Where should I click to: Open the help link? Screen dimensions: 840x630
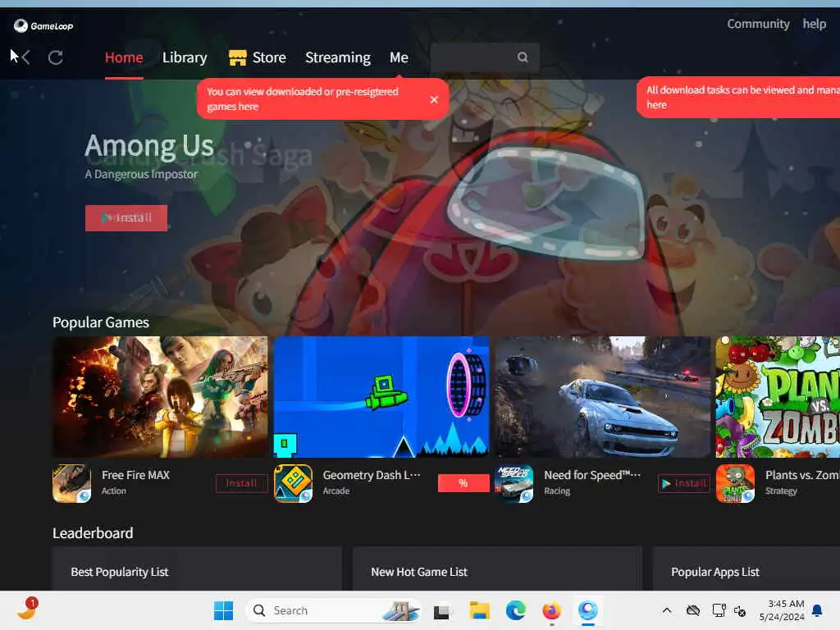[815, 24]
